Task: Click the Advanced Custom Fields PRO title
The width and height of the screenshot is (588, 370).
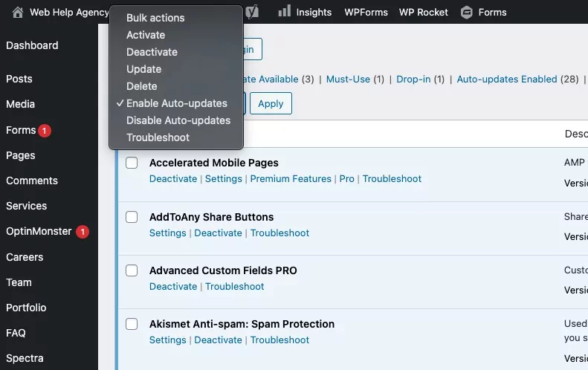Action: pyautogui.click(x=223, y=270)
